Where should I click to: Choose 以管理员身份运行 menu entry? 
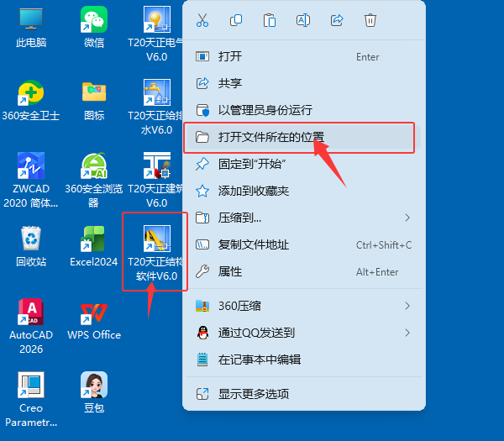tap(304, 110)
